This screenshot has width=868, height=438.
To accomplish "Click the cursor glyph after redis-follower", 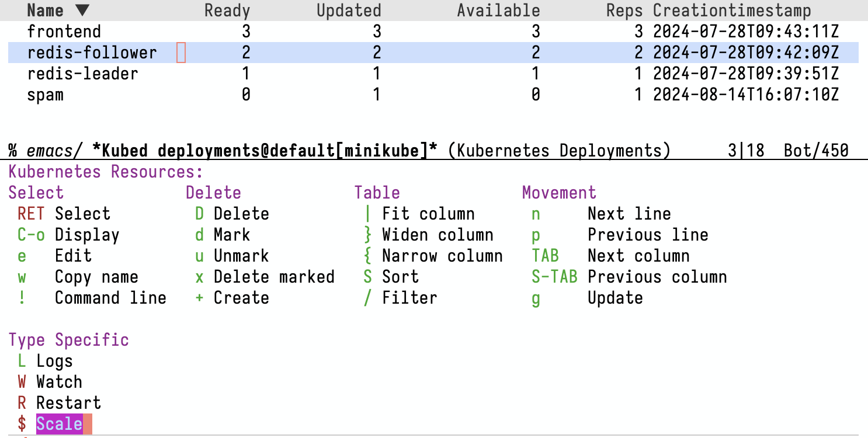I will [x=182, y=52].
